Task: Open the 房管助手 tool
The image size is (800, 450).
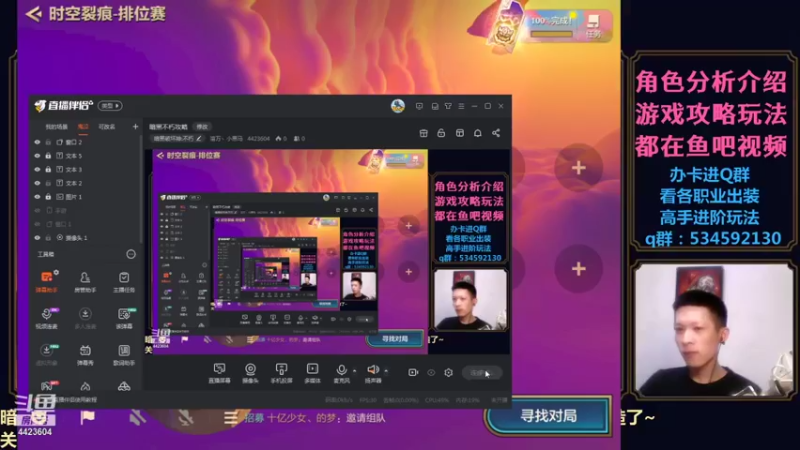Action: click(x=85, y=282)
